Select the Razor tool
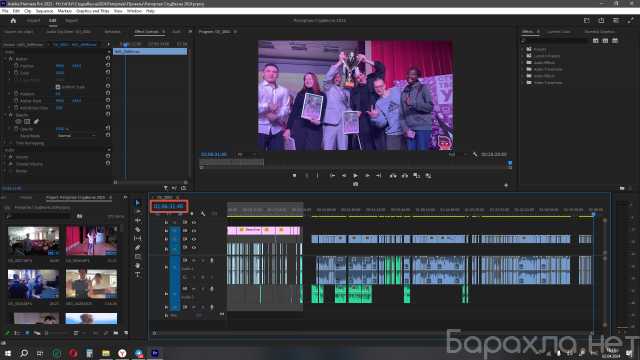 (138, 229)
